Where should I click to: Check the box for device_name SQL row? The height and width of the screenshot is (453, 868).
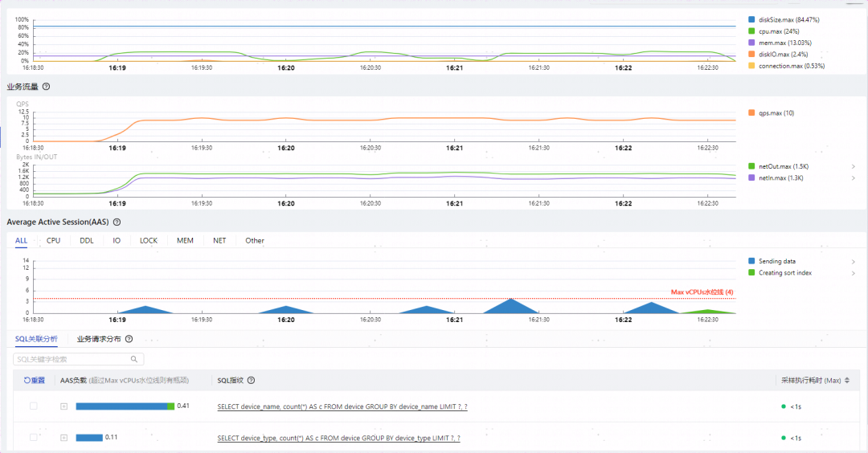tap(34, 406)
